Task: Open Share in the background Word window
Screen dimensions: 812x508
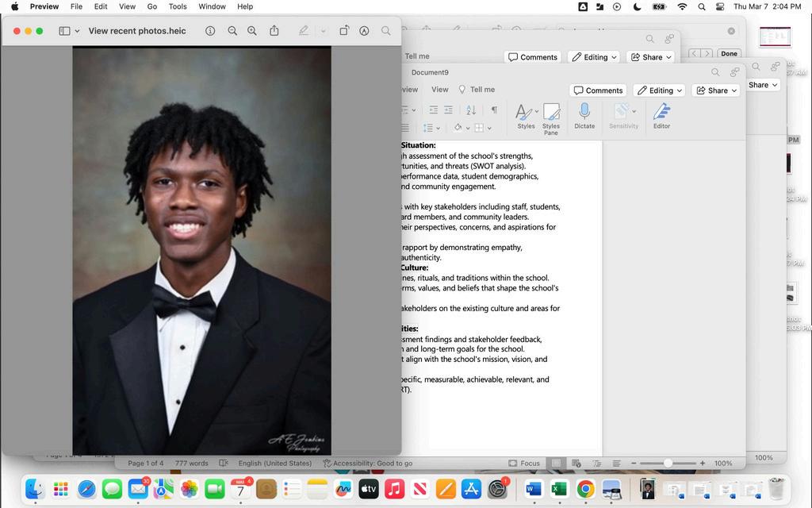Action: pos(651,57)
